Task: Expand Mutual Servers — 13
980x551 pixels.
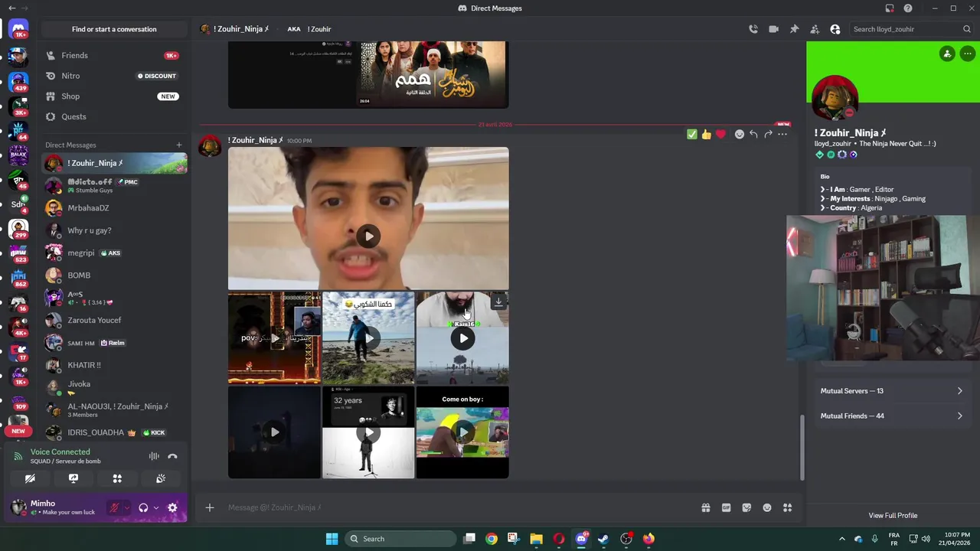Action: pyautogui.click(x=892, y=391)
